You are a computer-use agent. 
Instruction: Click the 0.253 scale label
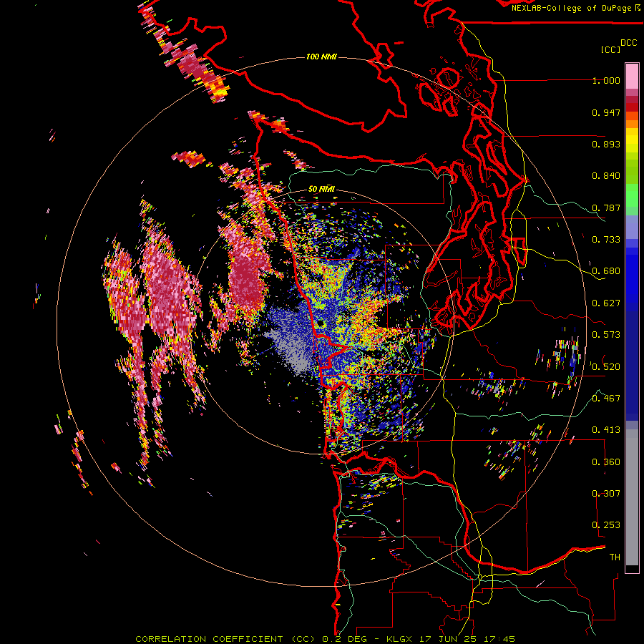[606, 525]
